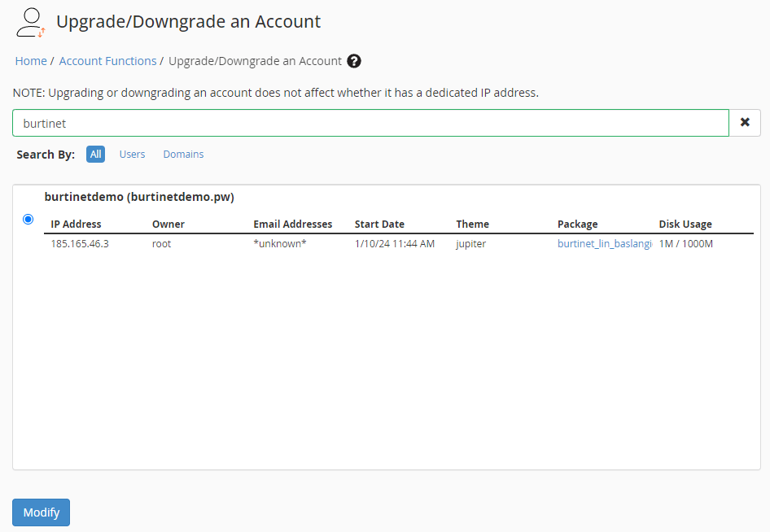
Task: Open the burtinet_lin_baslangic package link
Action: coord(604,243)
